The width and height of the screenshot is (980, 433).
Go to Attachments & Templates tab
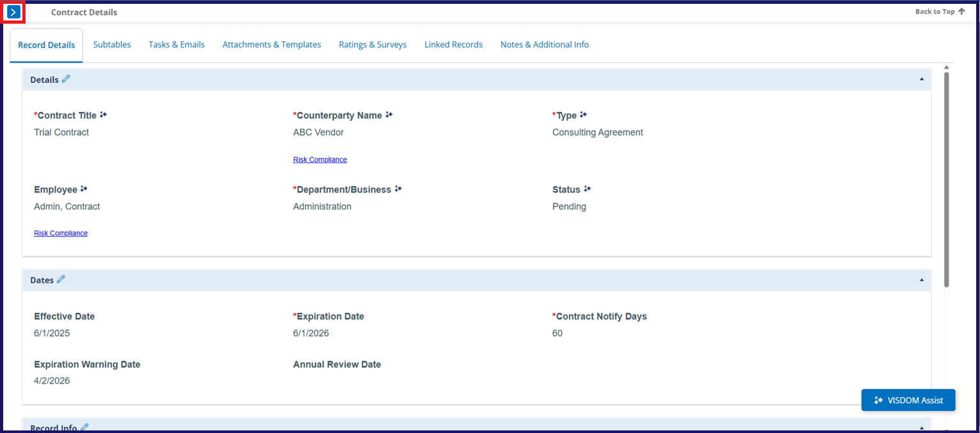[x=272, y=45]
